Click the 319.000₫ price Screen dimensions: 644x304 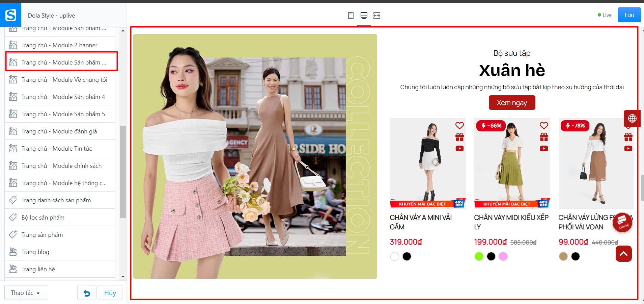click(406, 242)
